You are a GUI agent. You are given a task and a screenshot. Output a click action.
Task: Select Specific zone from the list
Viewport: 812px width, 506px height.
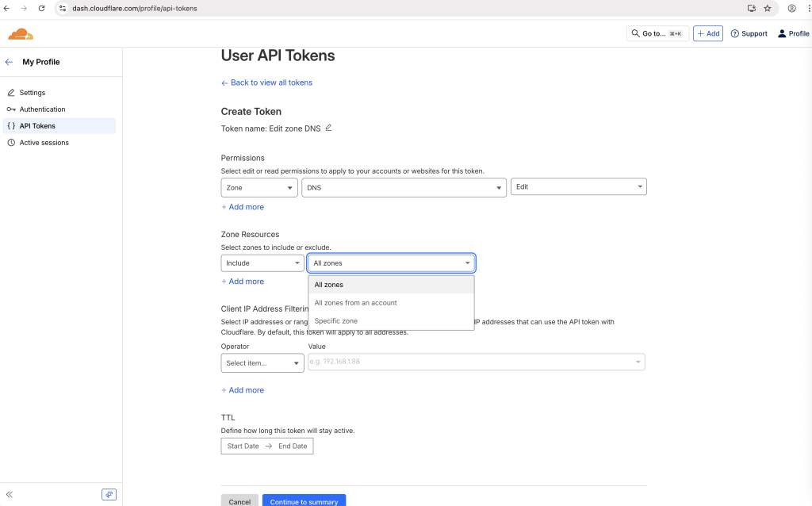point(336,321)
